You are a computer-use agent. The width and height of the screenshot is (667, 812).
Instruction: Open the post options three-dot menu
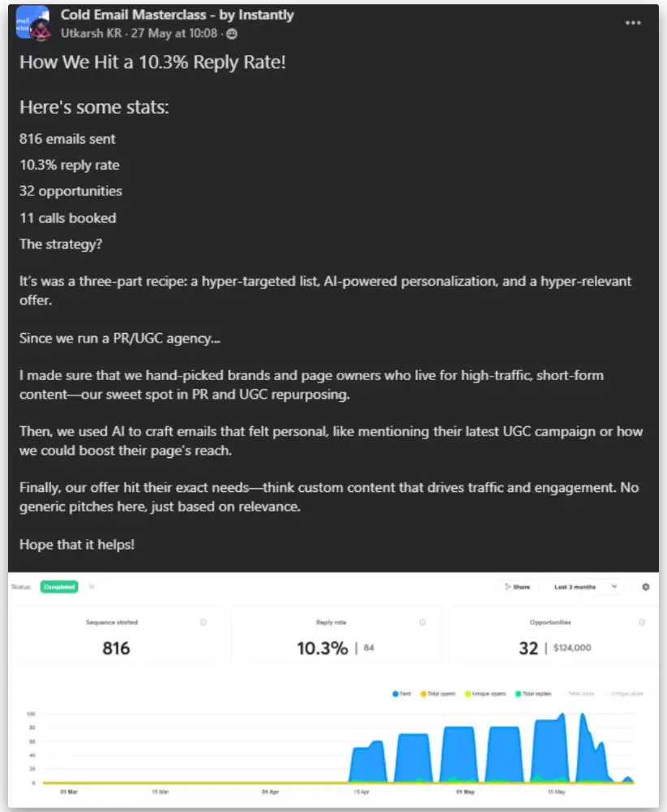[634, 23]
